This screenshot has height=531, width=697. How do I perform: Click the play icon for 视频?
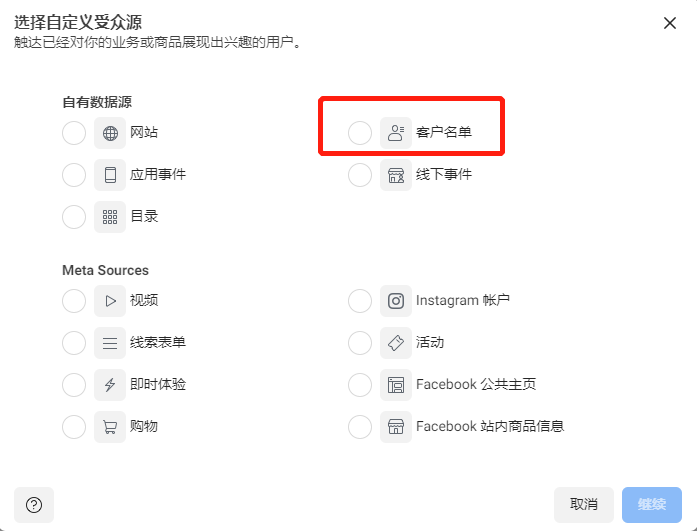(110, 301)
